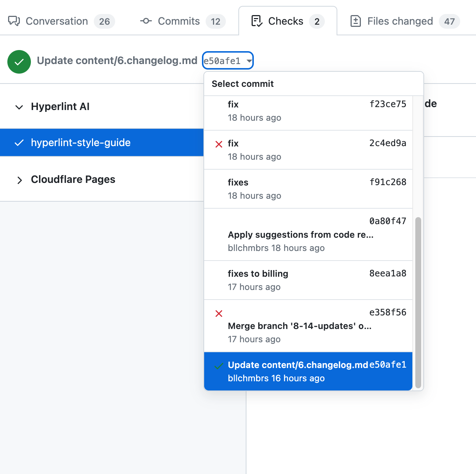Collapse the Hyperlint AI check group
The width and height of the screenshot is (476, 474).
tap(19, 107)
